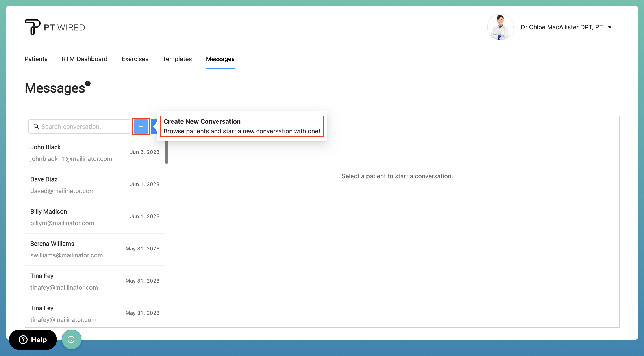Open John Black's conversation

click(95, 153)
